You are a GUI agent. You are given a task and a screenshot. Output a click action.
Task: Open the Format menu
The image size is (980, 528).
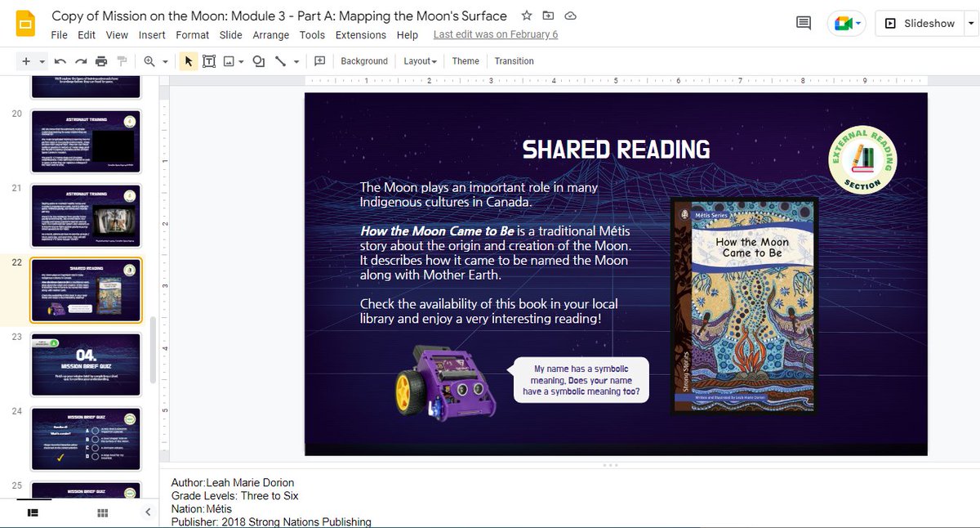click(x=192, y=35)
